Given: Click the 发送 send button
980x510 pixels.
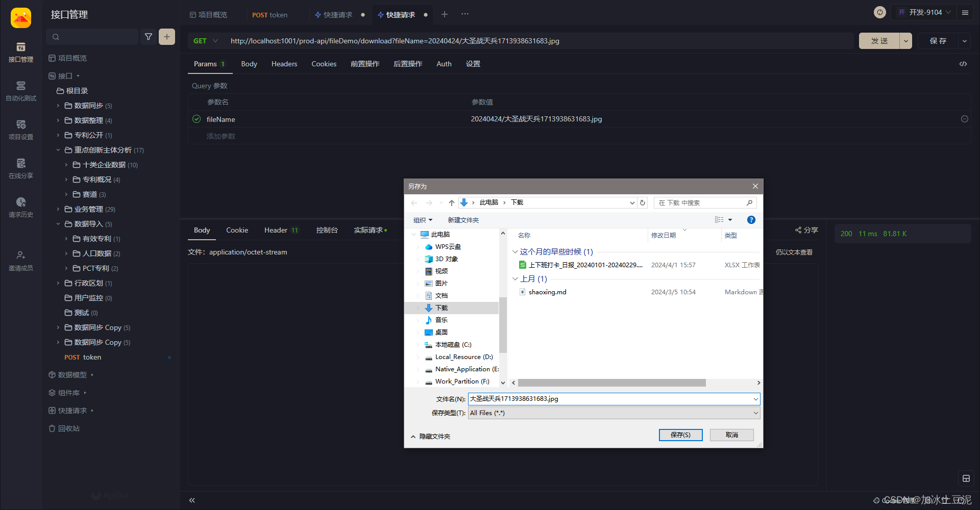Looking at the screenshot, I should [879, 41].
